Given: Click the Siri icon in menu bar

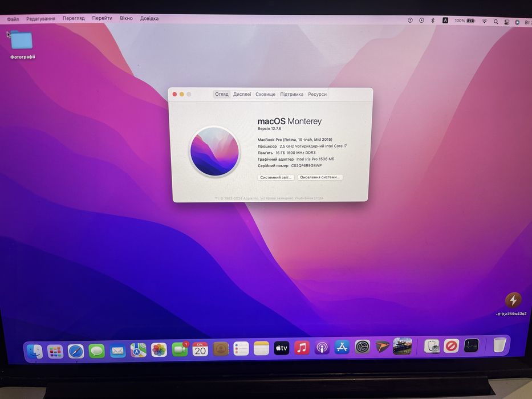Looking at the screenshot, I should pyautogui.click(x=517, y=22).
